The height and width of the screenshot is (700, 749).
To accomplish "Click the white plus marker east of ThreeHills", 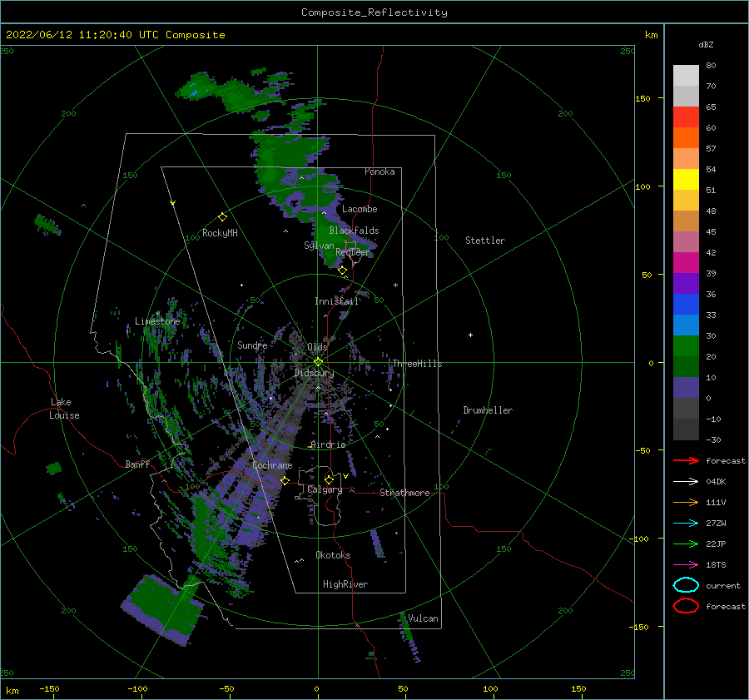I will (x=470, y=335).
